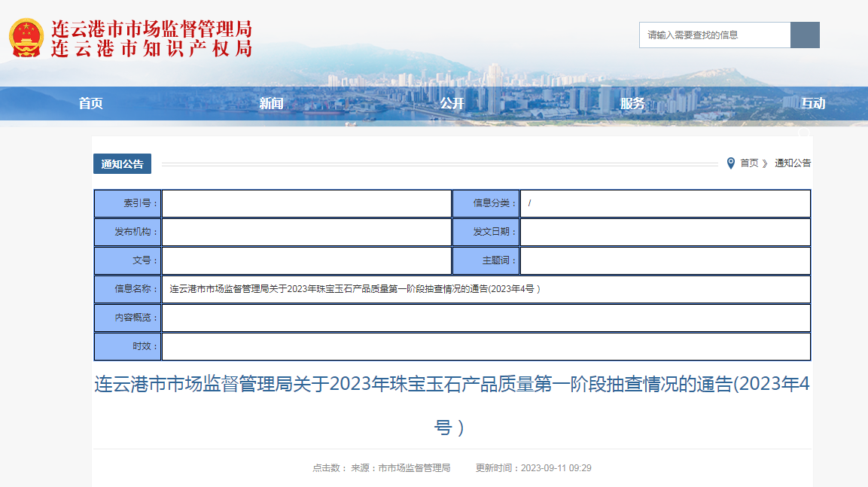
Task: Click the large blue article headline
Action: (x=452, y=405)
